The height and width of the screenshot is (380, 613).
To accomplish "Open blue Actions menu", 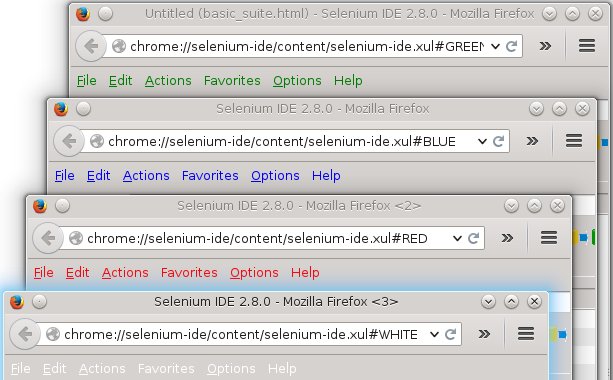I will pyautogui.click(x=146, y=176).
